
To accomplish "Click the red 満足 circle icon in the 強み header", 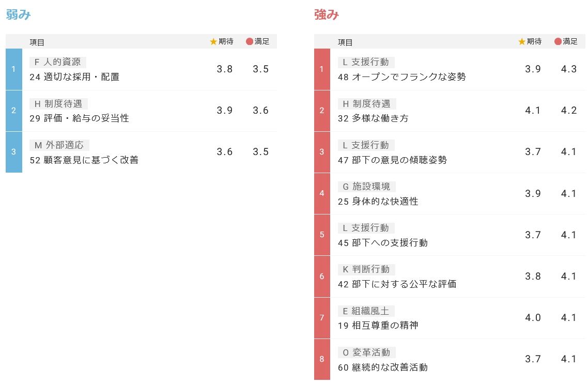I will coord(558,42).
